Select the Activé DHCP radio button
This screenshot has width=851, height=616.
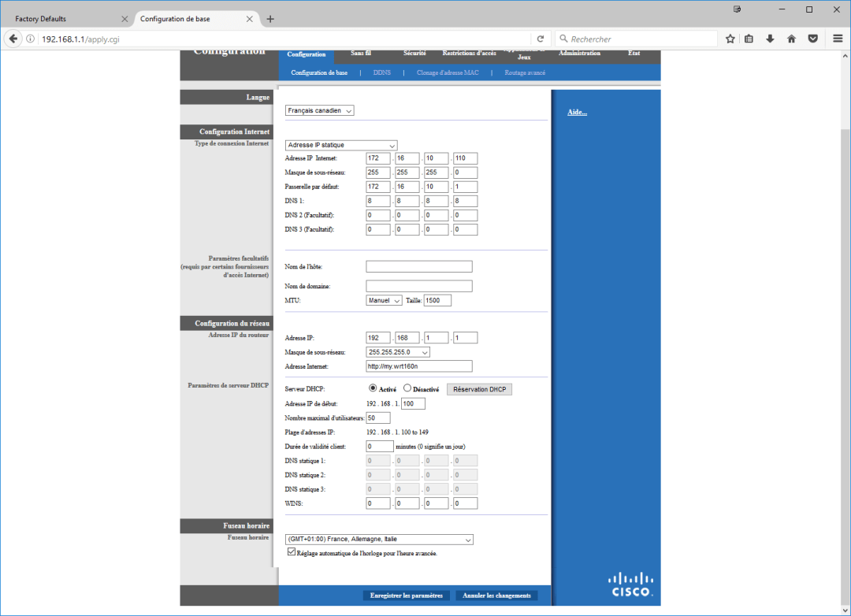tap(373, 388)
